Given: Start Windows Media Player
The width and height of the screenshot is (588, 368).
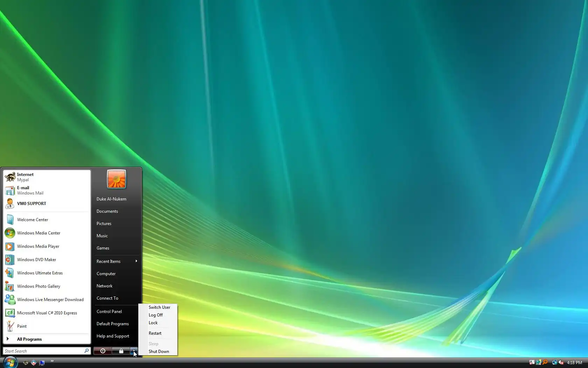Looking at the screenshot, I should [47, 246].
